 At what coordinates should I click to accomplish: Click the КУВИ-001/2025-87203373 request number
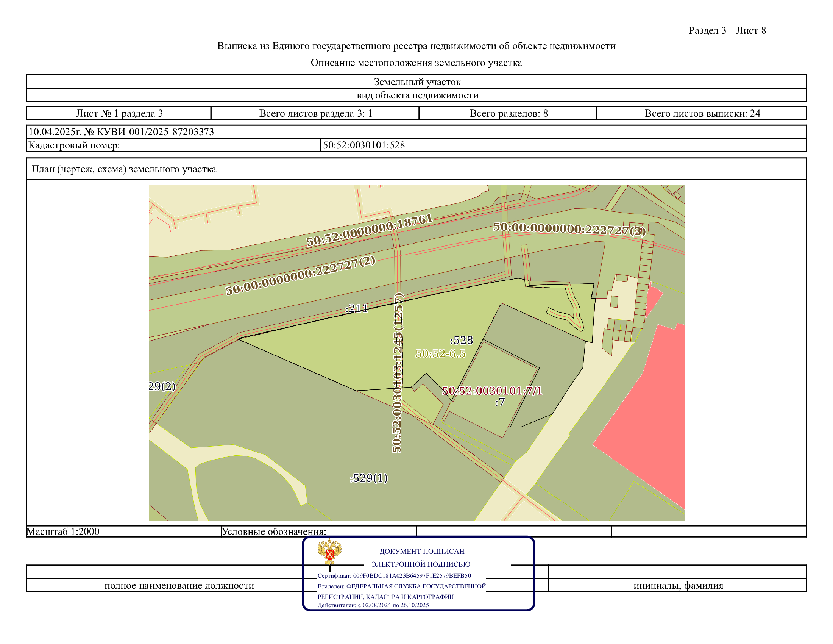click(154, 131)
